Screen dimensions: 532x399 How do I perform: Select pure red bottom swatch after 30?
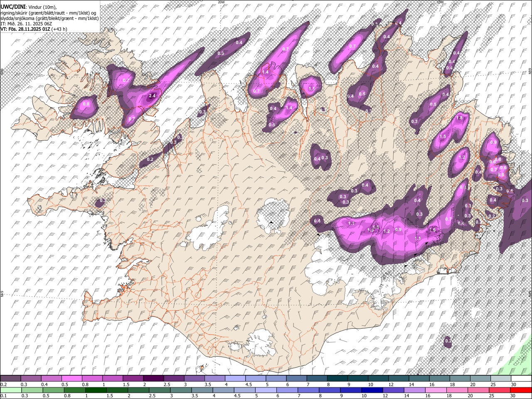[522, 390]
